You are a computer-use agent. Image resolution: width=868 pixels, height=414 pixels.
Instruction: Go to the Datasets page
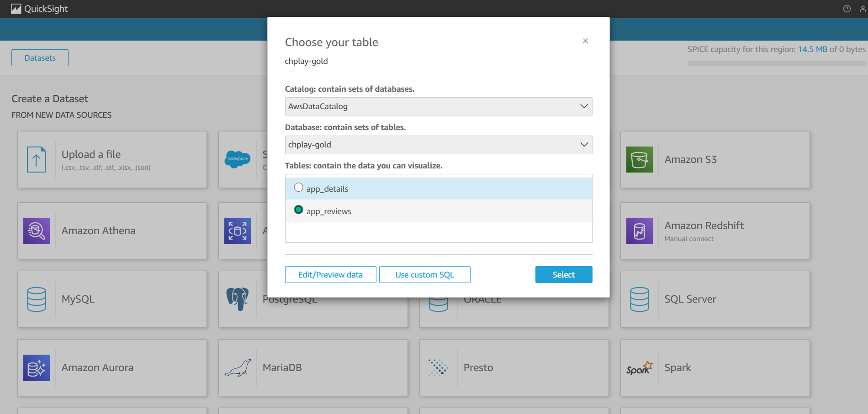pyautogui.click(x=40, y=58)
